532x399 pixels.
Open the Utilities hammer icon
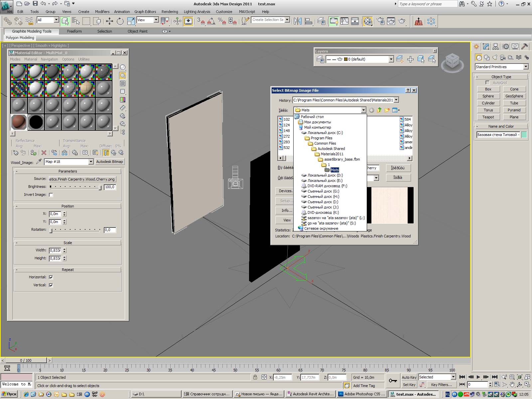pos(525,47)
